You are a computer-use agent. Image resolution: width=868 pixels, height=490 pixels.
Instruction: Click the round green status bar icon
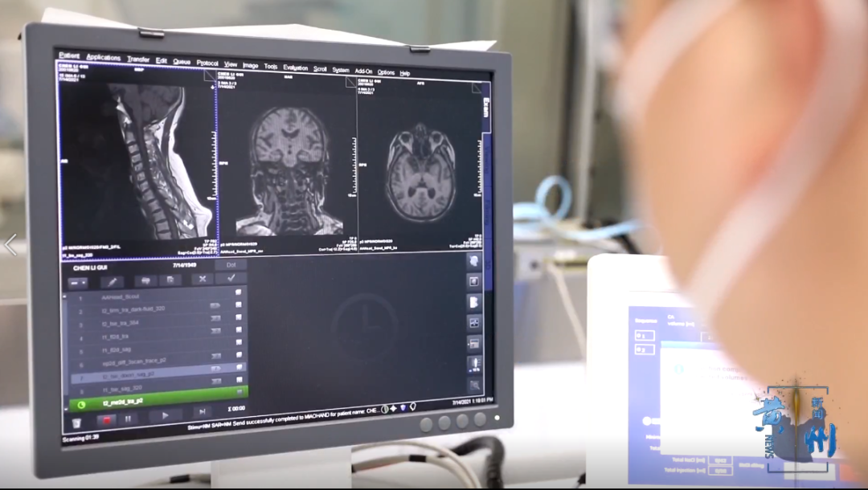tap(384, 409)
